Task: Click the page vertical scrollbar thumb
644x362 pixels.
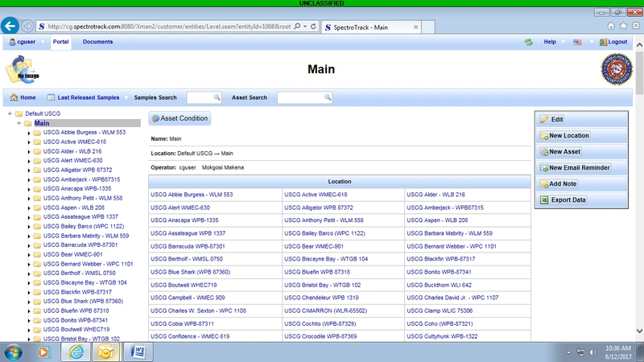Action: (639, 72)
